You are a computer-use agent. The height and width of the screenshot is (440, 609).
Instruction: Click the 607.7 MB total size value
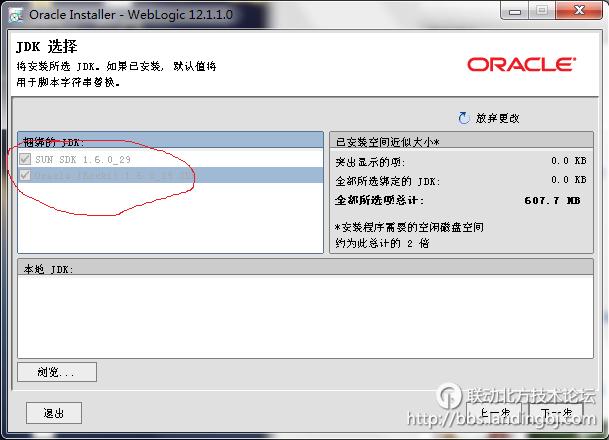(x=552, y=200)
